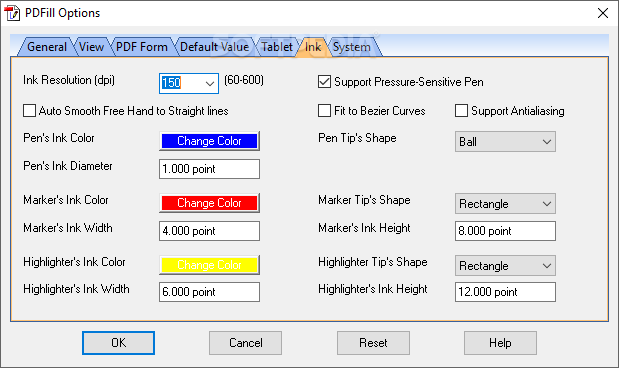
Task: Click the "Highlighter Tip's Shape" label
Action: pyautogui.click(x=373, y=262)
